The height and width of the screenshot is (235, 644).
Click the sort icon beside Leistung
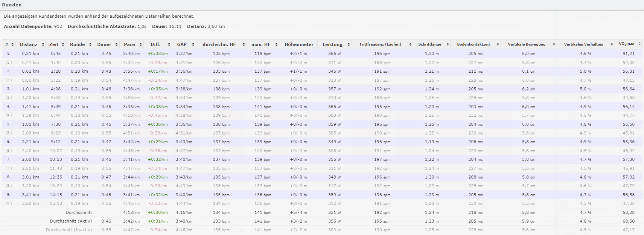click(349, 44)
